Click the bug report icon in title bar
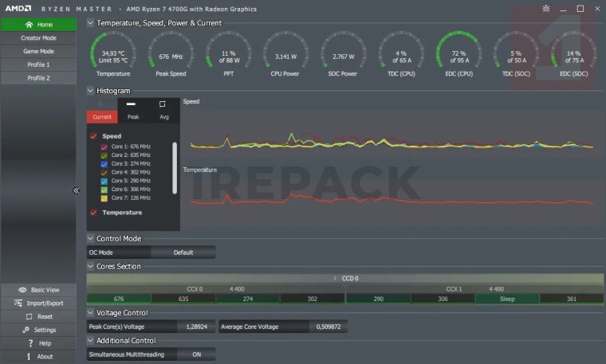Image resolution: width=606 pixels, height=364 pixels. tap(545, 9)
